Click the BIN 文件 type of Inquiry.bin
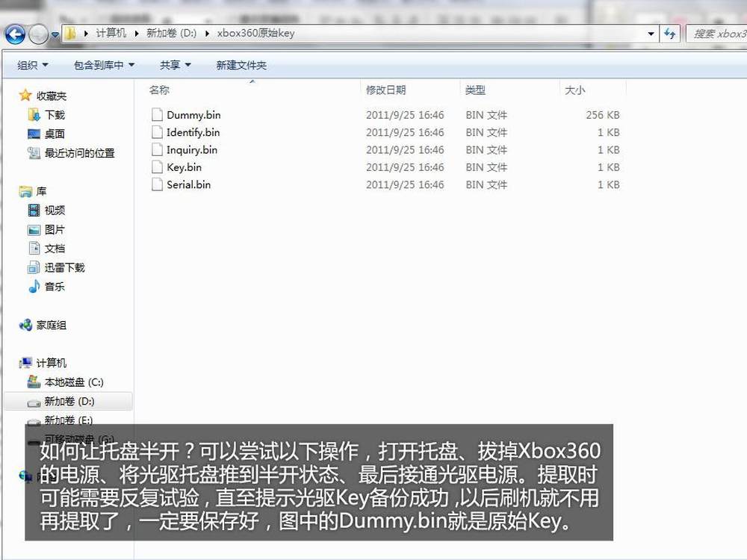The image size is (747, 560). [486, 150]
